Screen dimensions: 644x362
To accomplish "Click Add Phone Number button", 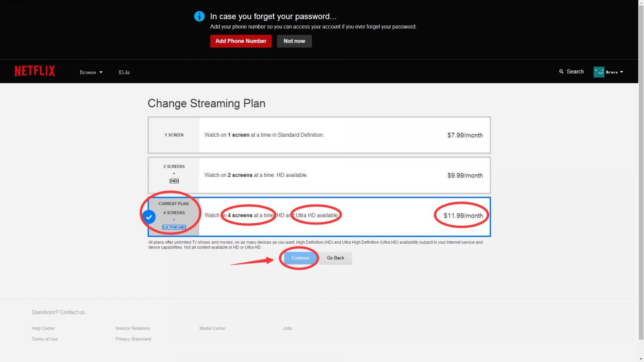I will point(241,41).
